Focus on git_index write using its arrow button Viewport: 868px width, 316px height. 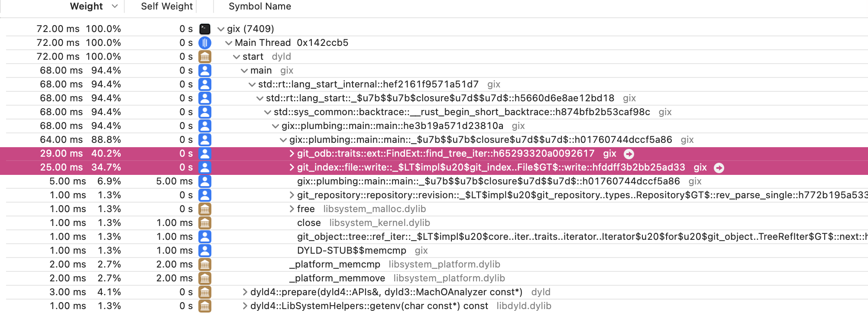(x=719, y=168)
